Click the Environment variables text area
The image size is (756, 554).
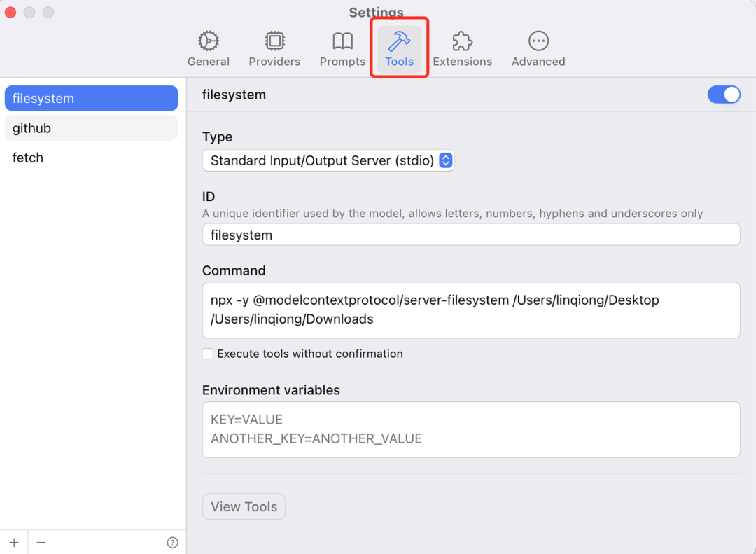[x=470, y=429]
